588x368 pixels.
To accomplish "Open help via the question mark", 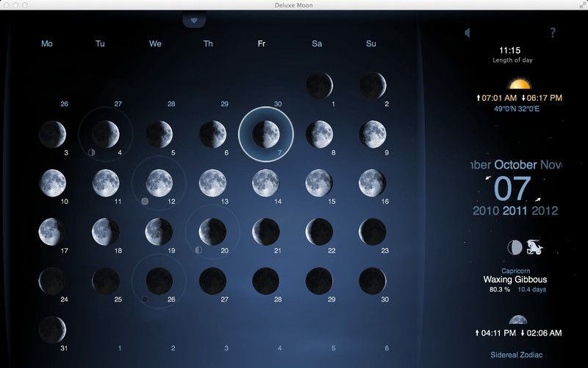I will [553, 32].
